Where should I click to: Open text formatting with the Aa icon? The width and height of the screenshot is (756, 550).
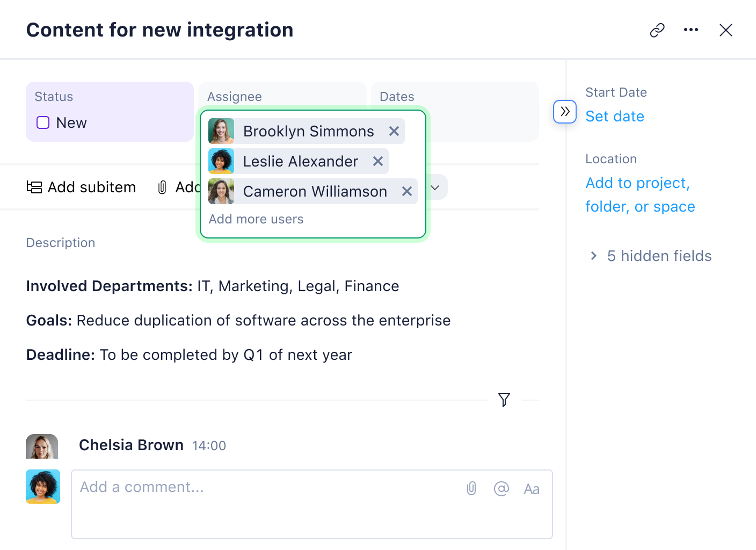pos(532,489)
